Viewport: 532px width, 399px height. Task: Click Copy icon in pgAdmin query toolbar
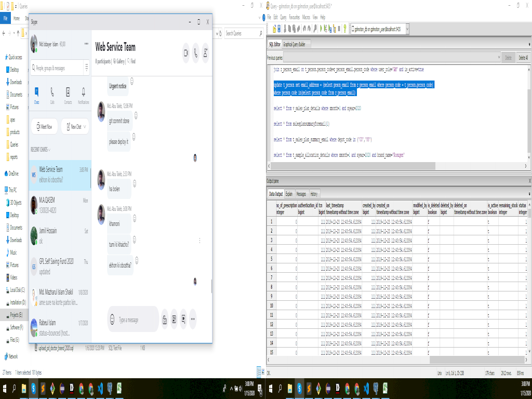(x=289, y=29)
